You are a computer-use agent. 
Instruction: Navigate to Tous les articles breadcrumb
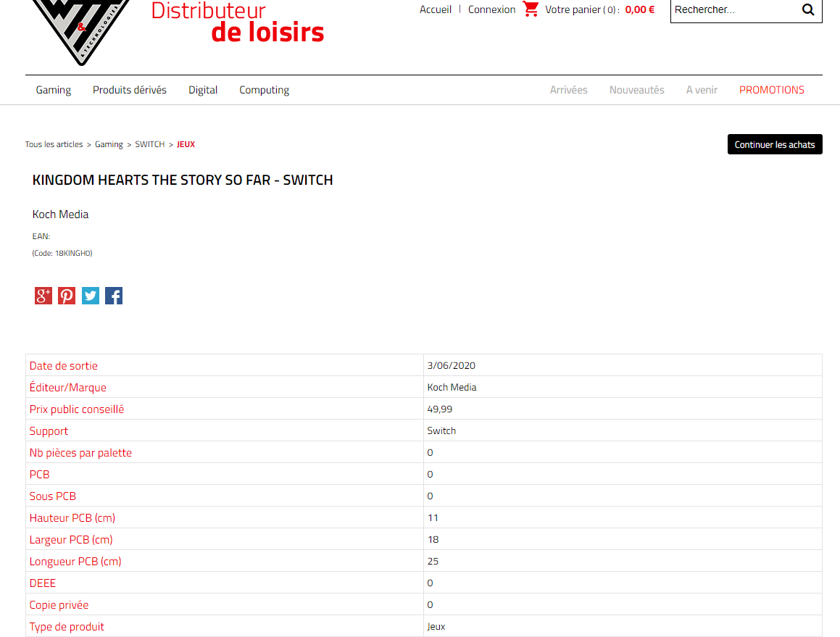54,144
